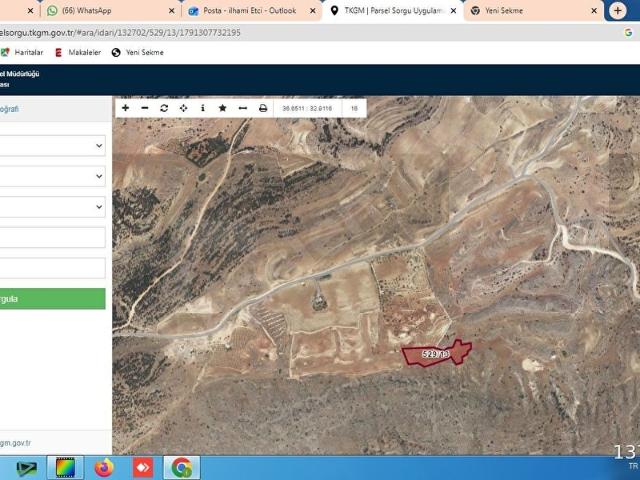Close the Yeni Sekme tab

[594, 11]
